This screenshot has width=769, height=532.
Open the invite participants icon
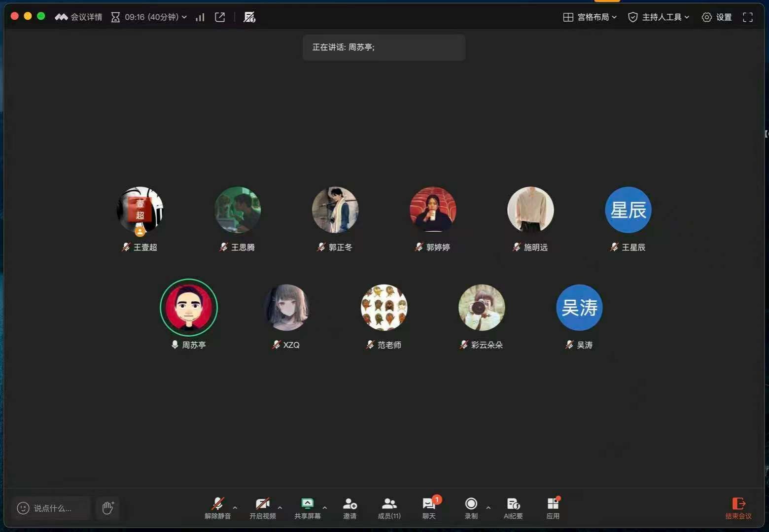pyautogui.click(x=350, y=508)
